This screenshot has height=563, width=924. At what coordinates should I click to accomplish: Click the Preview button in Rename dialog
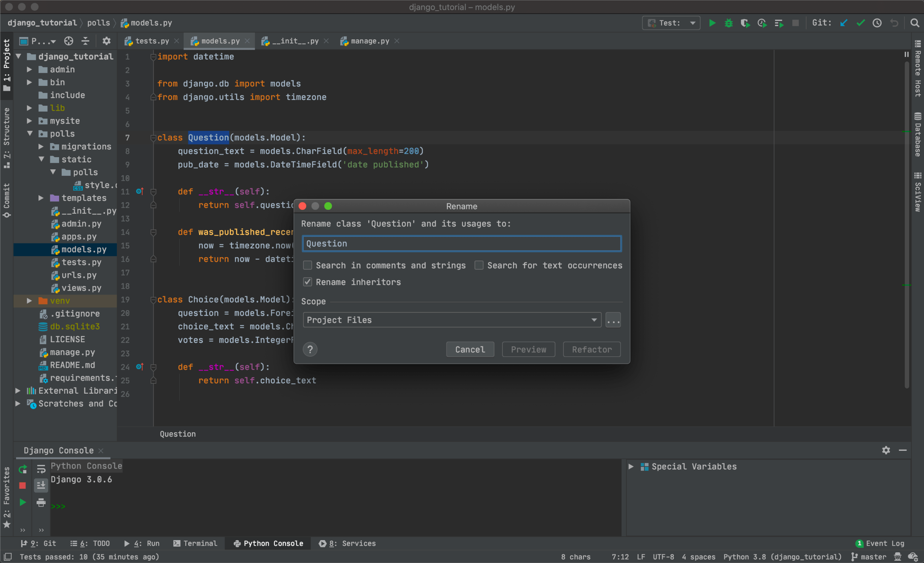(x=528, y=349)
